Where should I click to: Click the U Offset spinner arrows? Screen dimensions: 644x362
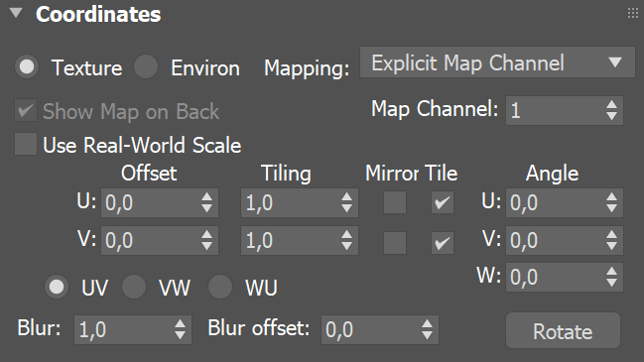(207, 202)
